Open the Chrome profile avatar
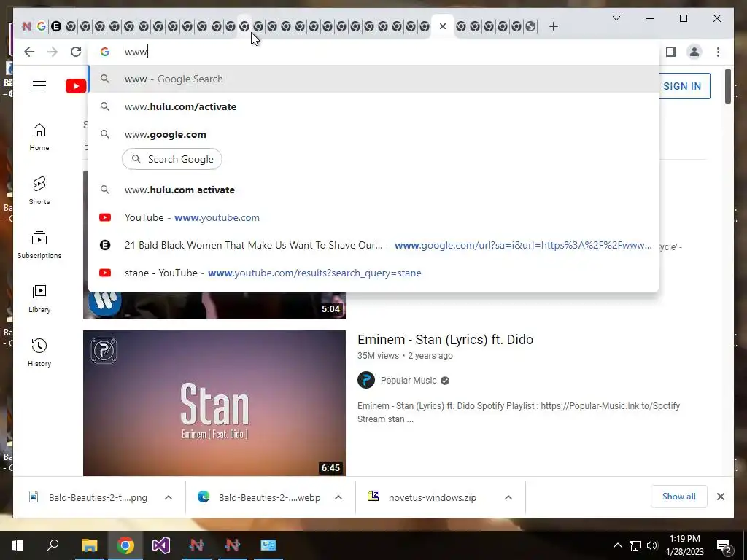Screen dimensions: 747x560 pyautogui.click(x=694, y=52)
